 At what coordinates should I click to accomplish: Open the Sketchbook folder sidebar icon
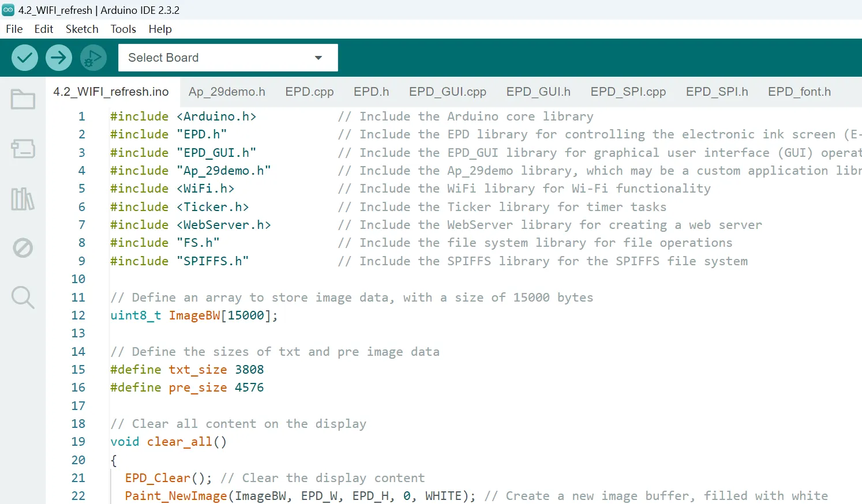point(23,99)
